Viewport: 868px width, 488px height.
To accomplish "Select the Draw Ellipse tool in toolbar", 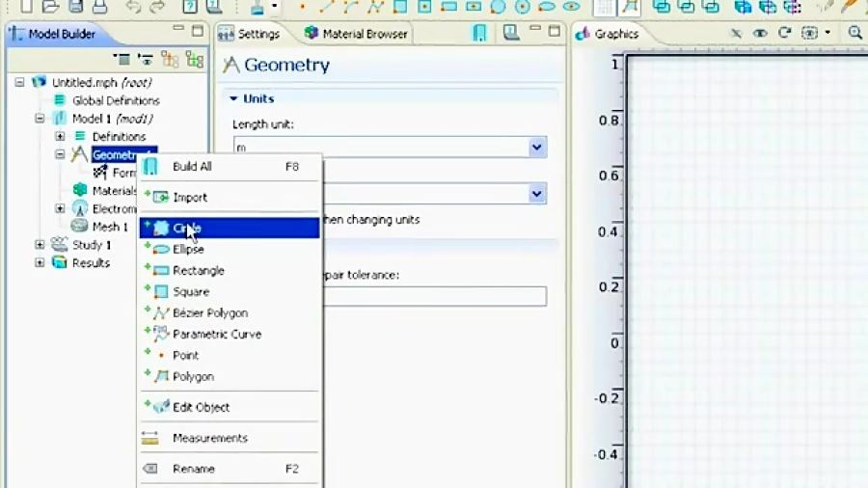I will coord(547,7).
